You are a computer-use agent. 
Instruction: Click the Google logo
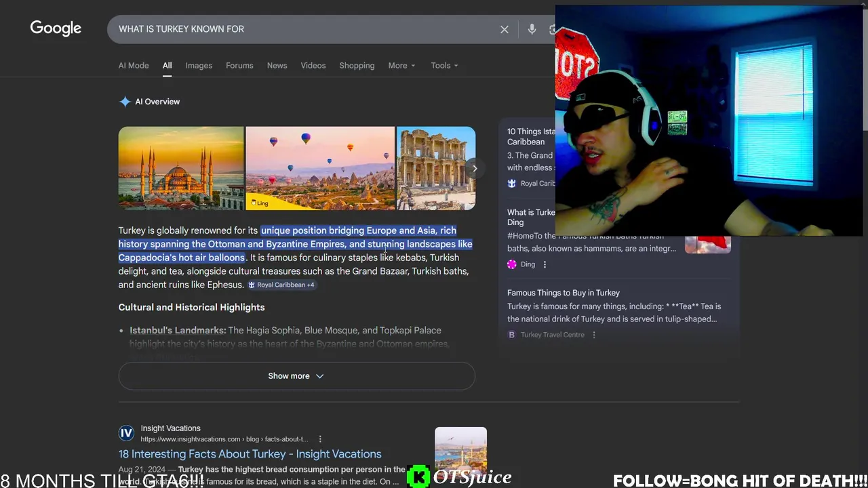point(56,28)
